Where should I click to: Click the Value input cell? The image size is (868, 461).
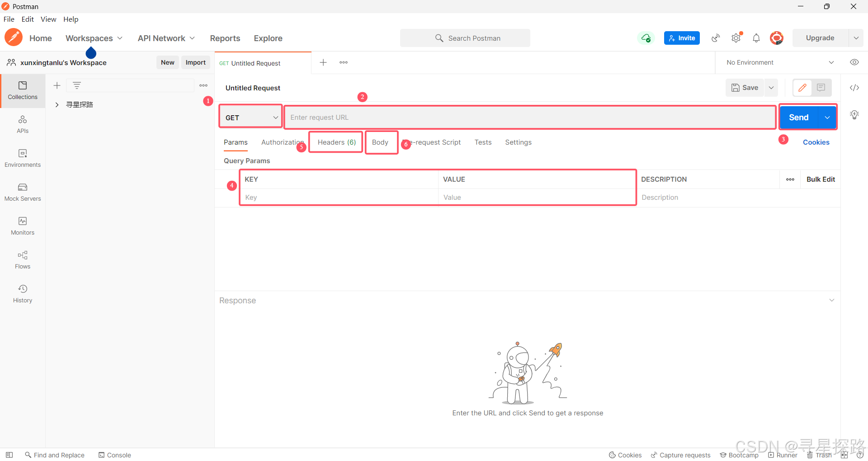(537, 198)
